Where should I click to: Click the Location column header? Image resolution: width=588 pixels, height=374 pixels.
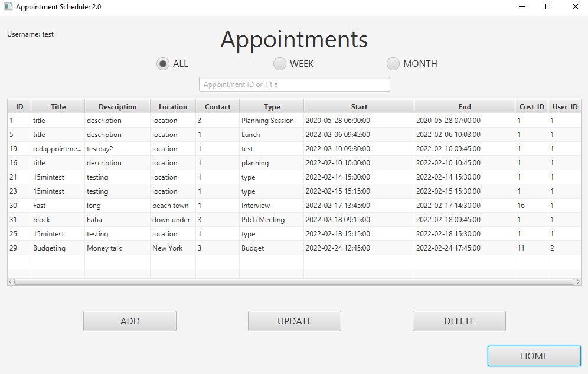pos(172,106)
